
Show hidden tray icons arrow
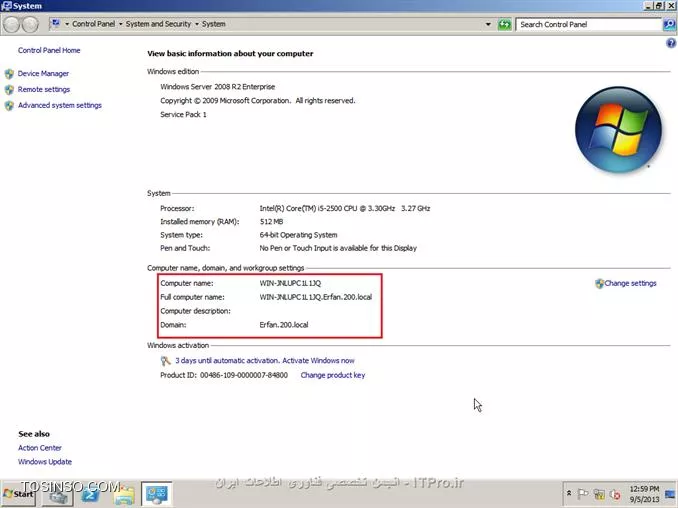coord(569,493)
